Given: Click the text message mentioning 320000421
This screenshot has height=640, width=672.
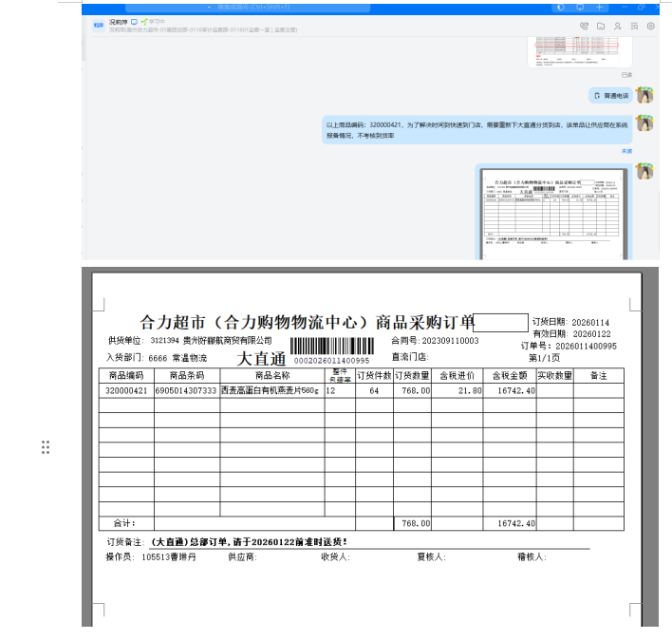Looking at the screenshot, I should tap(476, 130).
